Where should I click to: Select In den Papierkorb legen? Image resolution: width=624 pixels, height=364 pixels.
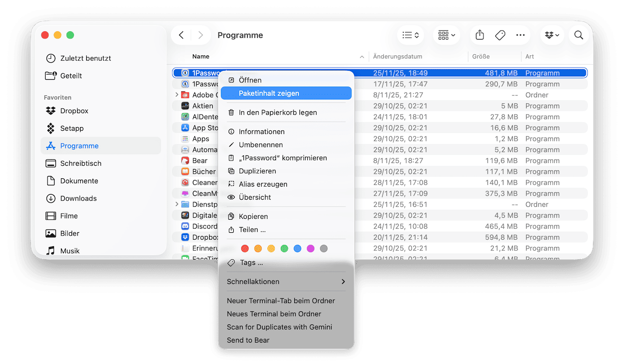(x=278, y=113)
